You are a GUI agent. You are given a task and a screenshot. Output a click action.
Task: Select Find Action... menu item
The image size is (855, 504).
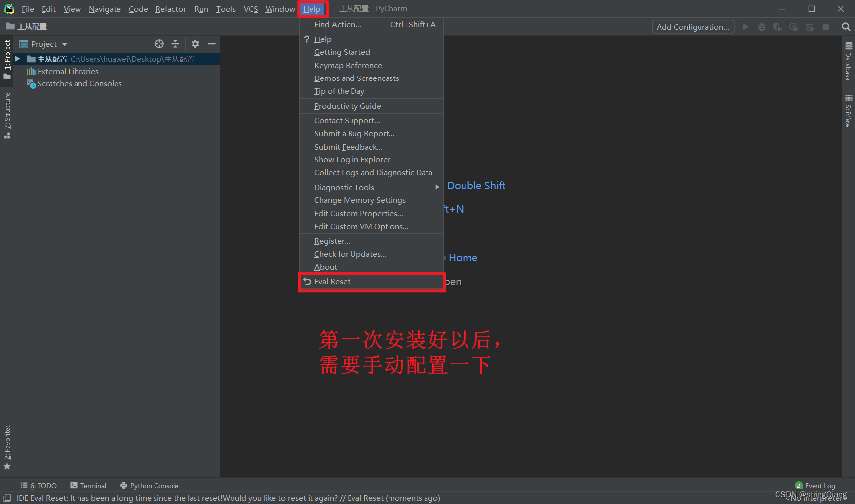371,24
